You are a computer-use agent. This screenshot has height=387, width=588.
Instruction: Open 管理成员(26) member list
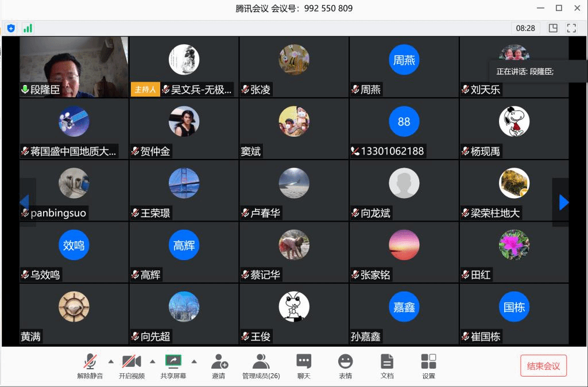click(x=261, y=366)
